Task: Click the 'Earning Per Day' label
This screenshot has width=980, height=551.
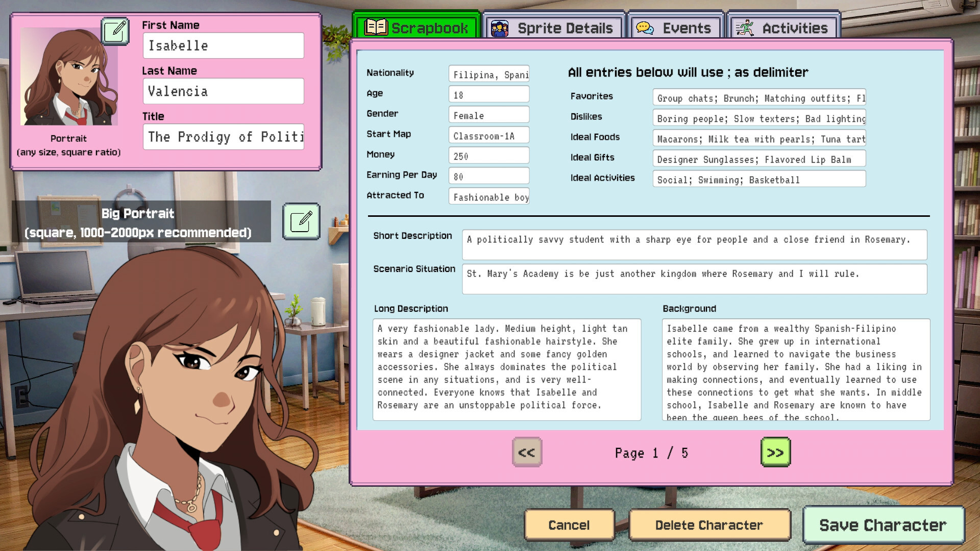Action: pos(402,175)
